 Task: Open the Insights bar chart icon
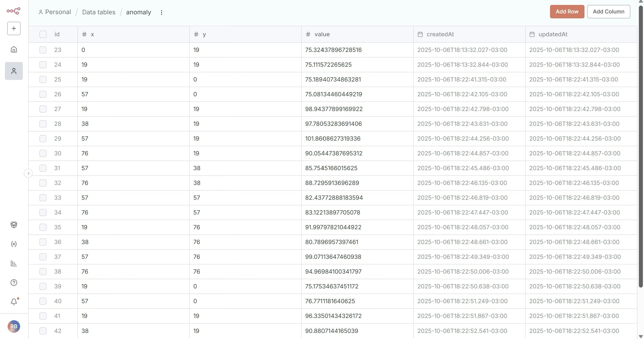click(14, 263)
